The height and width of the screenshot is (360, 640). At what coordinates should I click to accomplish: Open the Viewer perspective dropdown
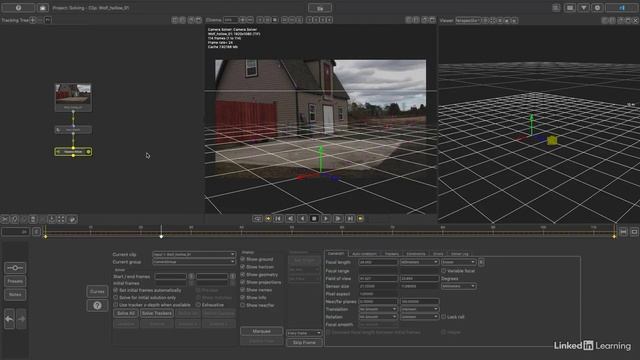pos(468,20)
